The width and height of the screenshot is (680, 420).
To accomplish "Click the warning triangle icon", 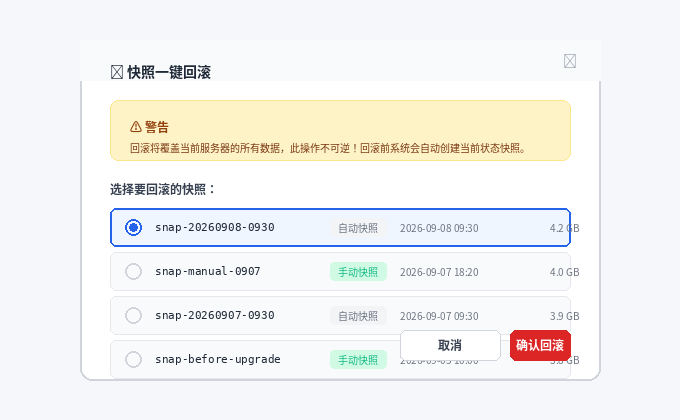I will (136, 127).
